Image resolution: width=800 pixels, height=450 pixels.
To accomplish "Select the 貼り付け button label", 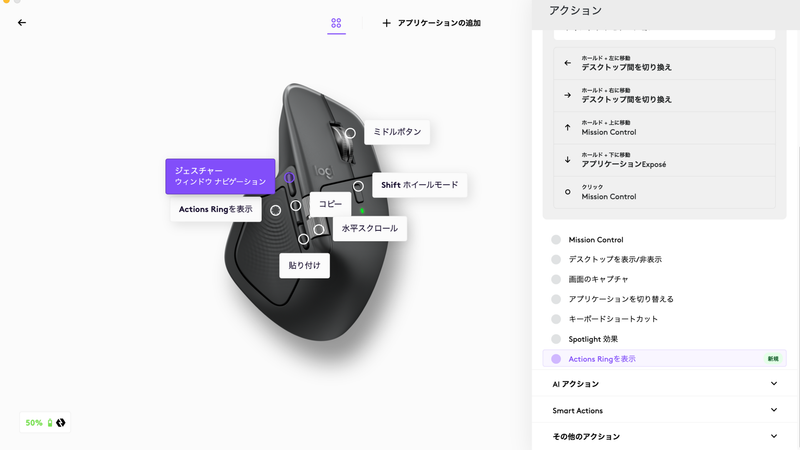I will click(x=304, y=266).
